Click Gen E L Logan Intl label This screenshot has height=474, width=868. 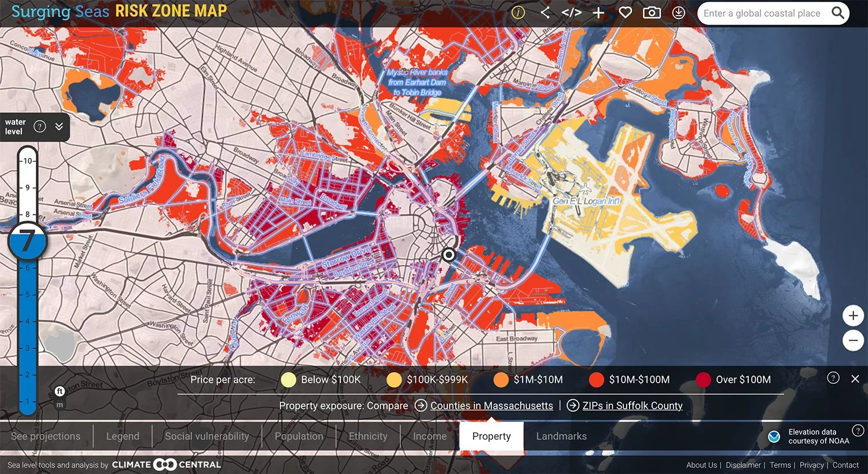click(x=586, y=201)
